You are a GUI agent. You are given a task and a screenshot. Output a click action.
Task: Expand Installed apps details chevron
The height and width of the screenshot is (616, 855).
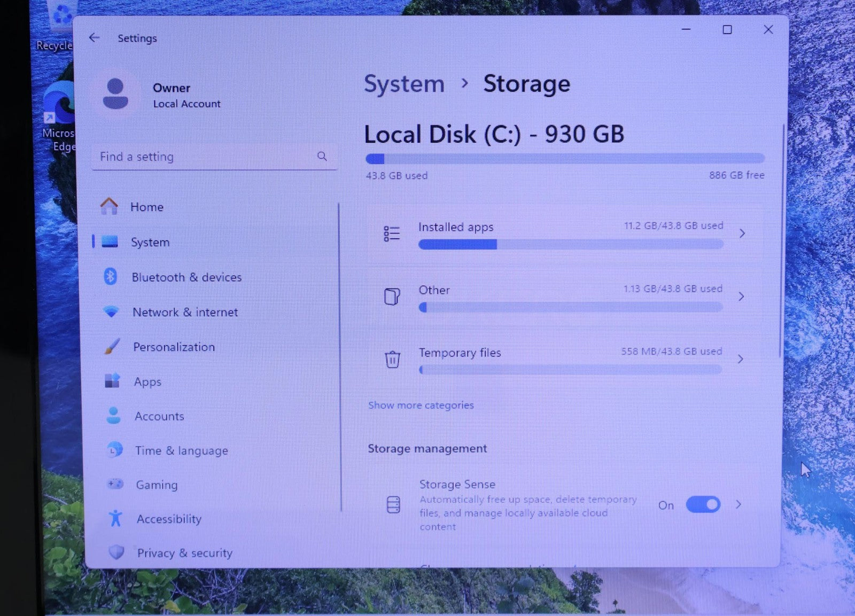[742, 233]
